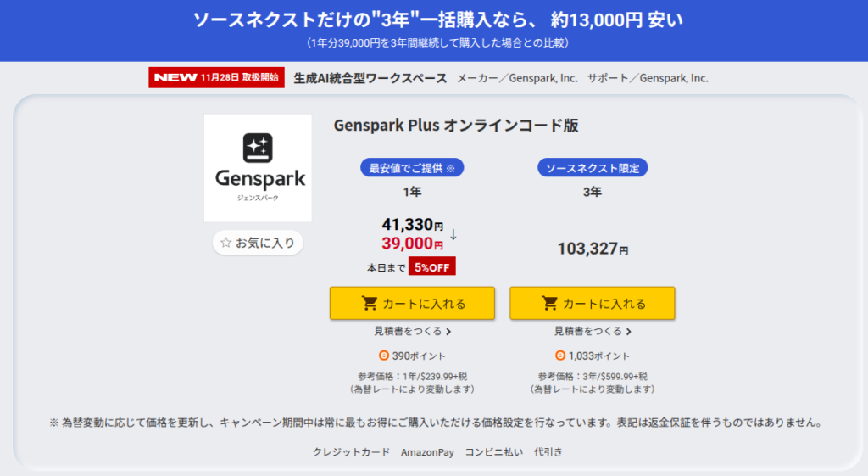
Task: Select the 生成AI統合型ワークスペース category text
Action: pos(370,78)
